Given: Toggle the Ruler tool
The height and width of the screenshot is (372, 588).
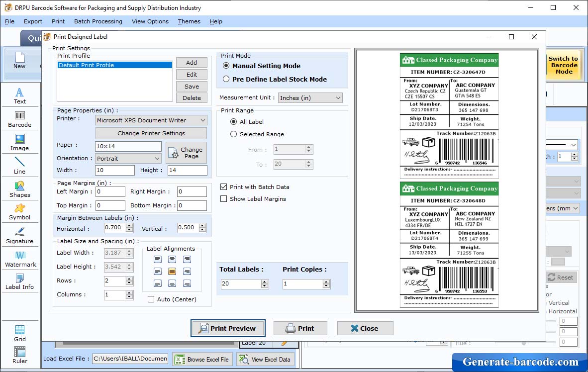Looking at the screenshot, I should (x=19, y=355).
